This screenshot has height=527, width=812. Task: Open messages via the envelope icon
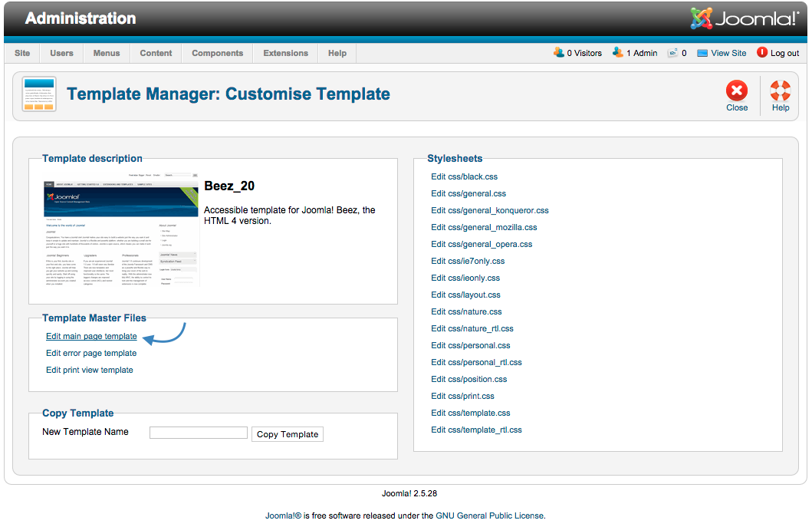coord(672,53)
